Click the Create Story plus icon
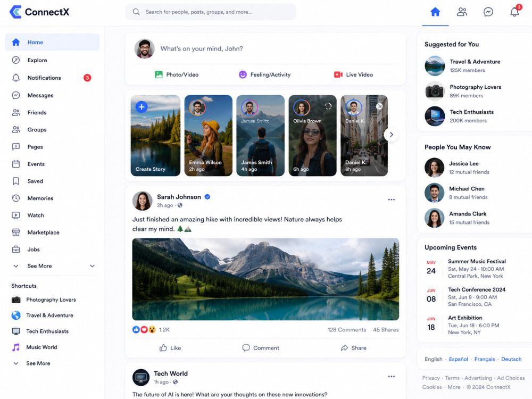 pyautogui.click(x=142, y=107)
